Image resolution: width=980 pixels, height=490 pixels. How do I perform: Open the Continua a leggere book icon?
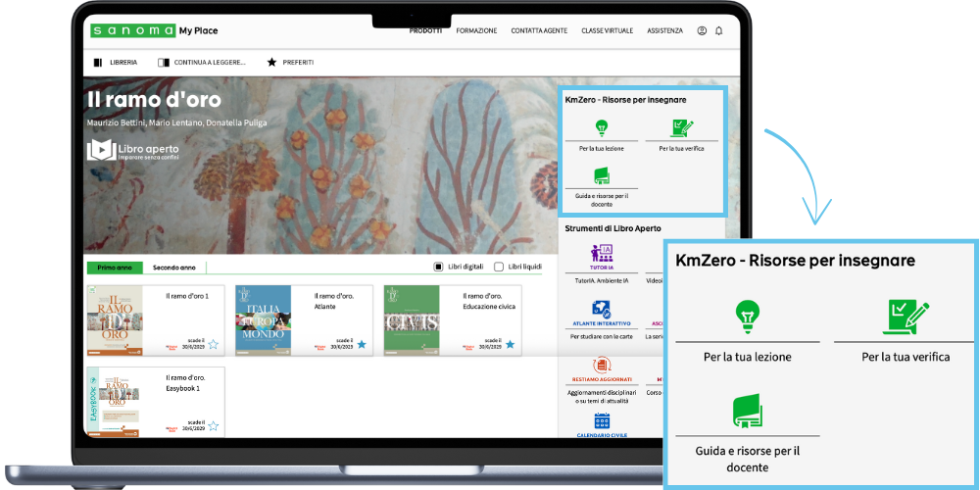tap(164, 63)
